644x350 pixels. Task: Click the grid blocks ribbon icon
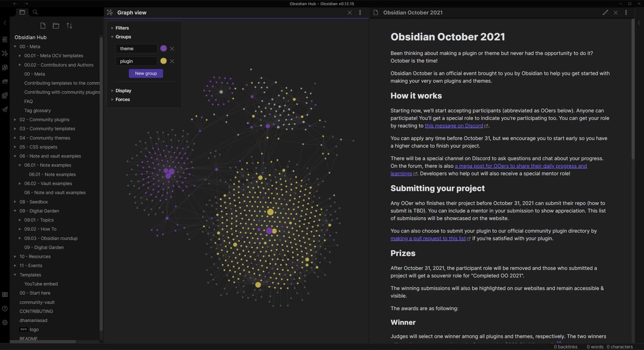5,95
